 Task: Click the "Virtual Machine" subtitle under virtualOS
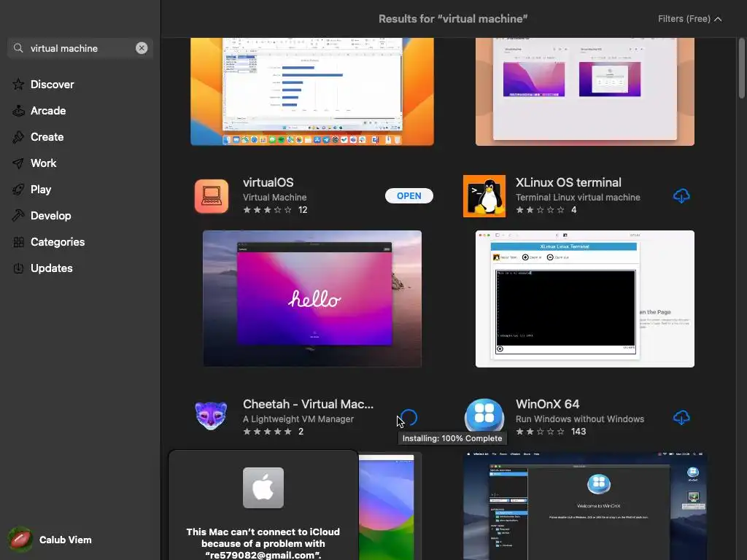coord(274,197)
